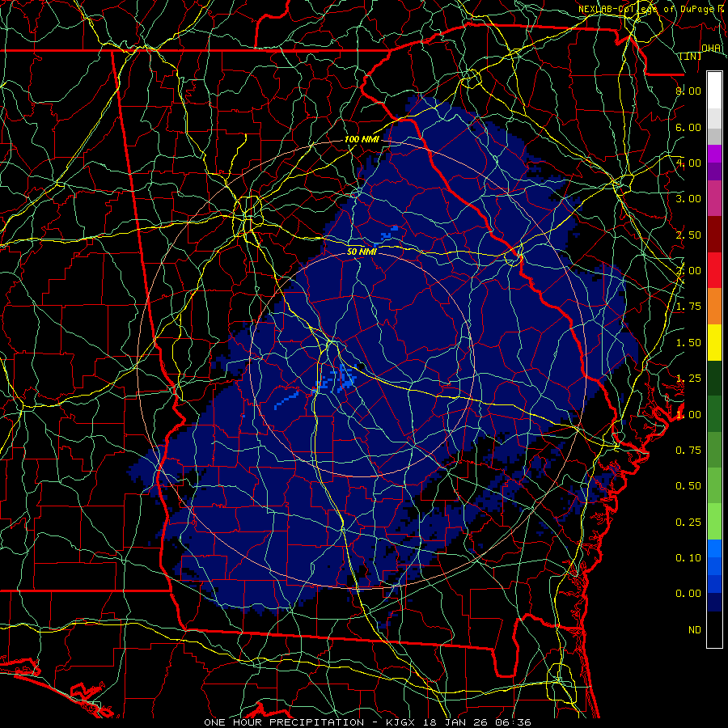Pick the black swatch beside ND
Image resolution: width=728 pixels, height=728 pixels.
pos(714,629)
